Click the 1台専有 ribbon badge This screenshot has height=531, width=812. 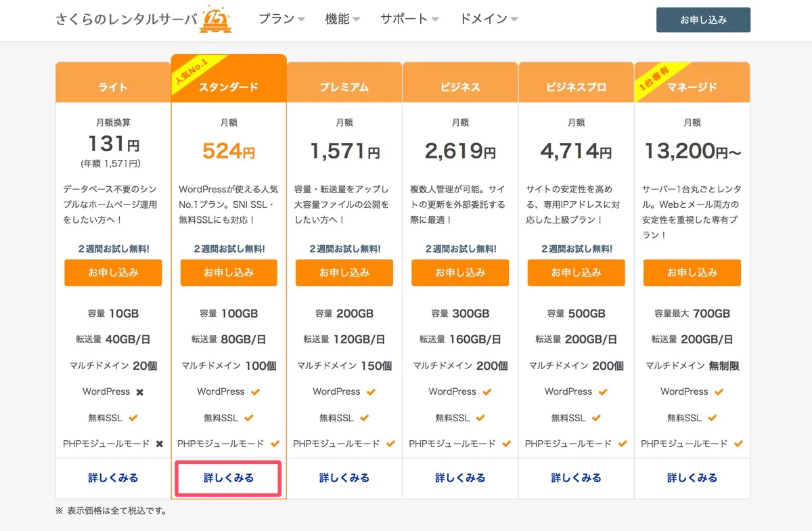tap(654, 79)
